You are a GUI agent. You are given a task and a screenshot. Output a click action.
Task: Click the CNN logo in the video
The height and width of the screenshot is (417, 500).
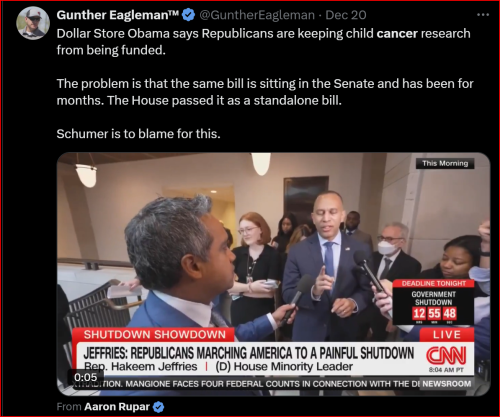(446, 355)
